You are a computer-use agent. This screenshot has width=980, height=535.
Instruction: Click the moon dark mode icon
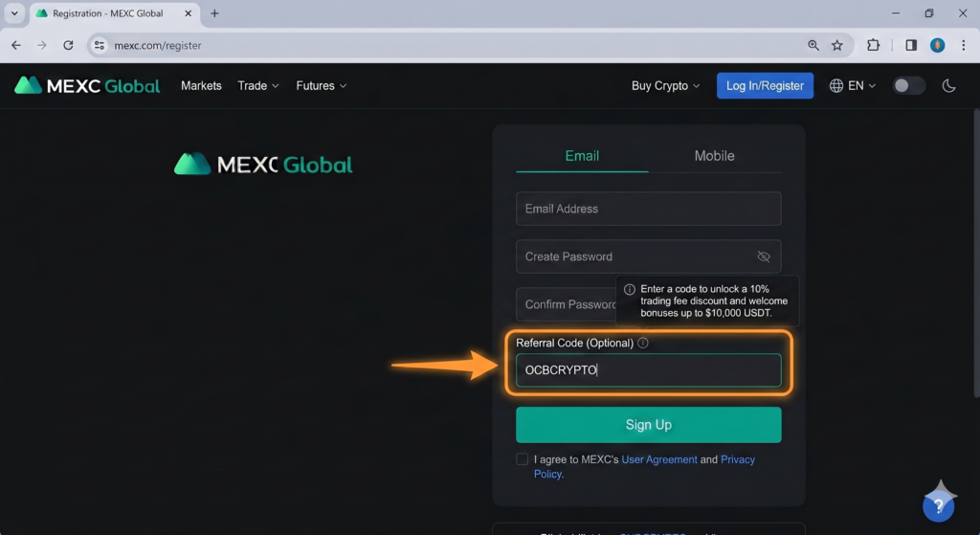(948, 85)
